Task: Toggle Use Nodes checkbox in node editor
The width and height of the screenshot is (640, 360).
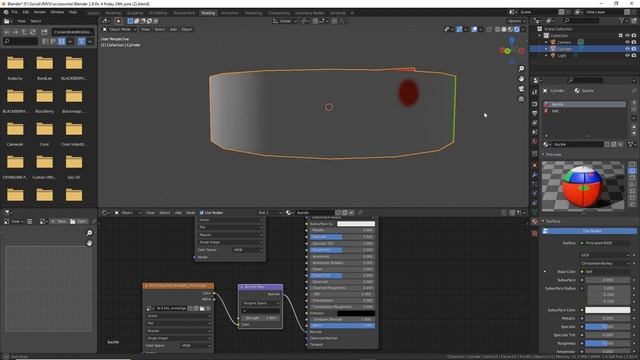Action: (x=202, y=213)
